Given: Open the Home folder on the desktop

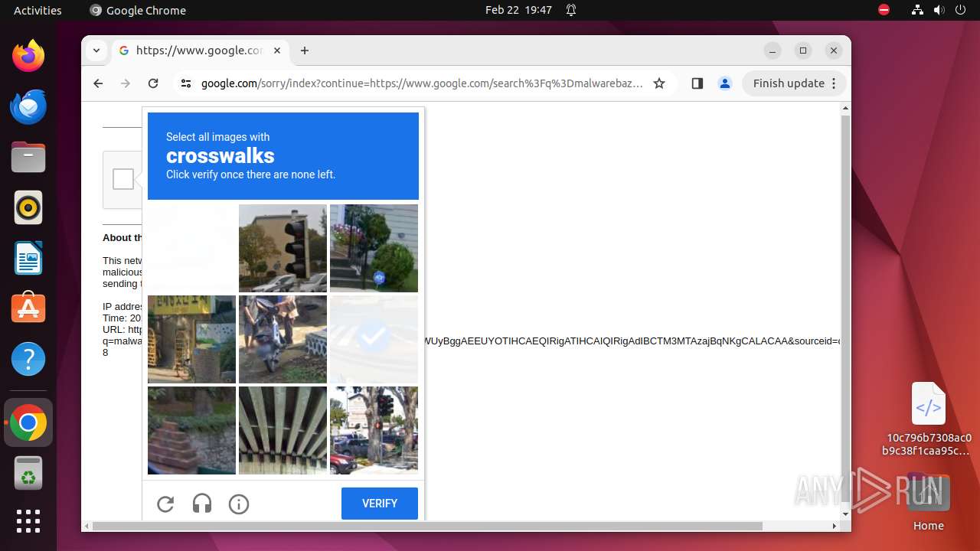Looking at the screenshot, I should 929,501.
